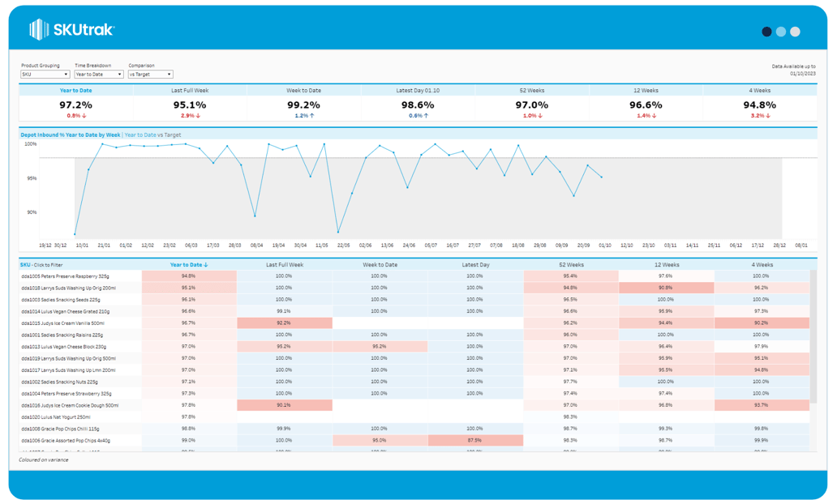Switch to the 52 Weeks KPI tab
This screenshot has width=837, height=504.
point(531,91)
